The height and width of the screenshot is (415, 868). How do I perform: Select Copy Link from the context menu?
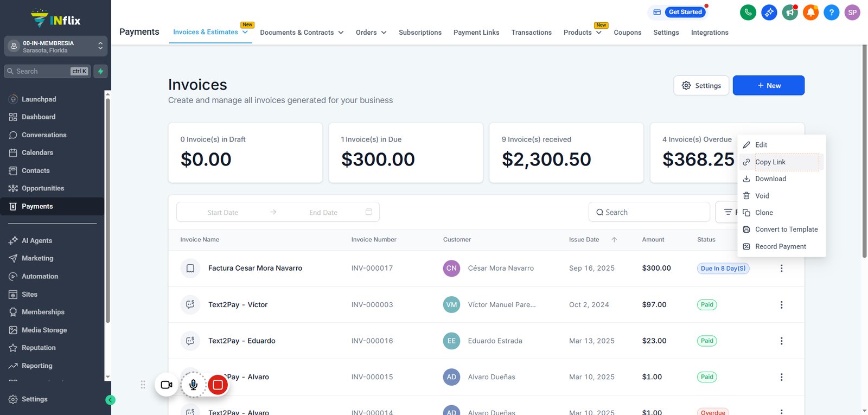(781, 162)
